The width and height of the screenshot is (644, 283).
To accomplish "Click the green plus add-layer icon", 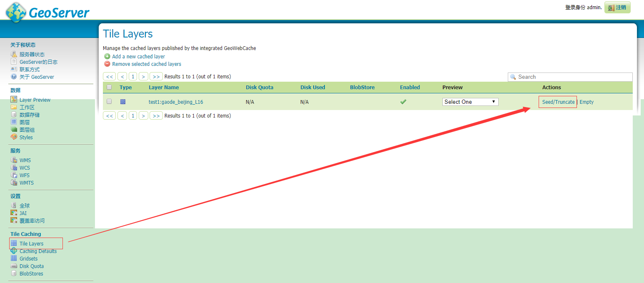I will coord(107,56).
